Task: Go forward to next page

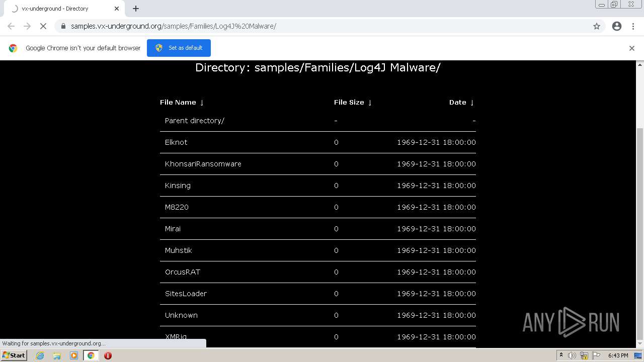Action: coord(27,26)
